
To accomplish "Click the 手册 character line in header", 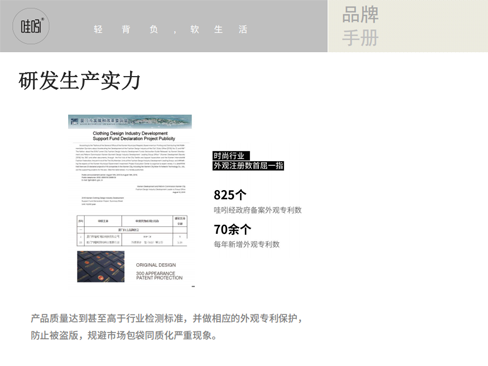I will (360, 38).
